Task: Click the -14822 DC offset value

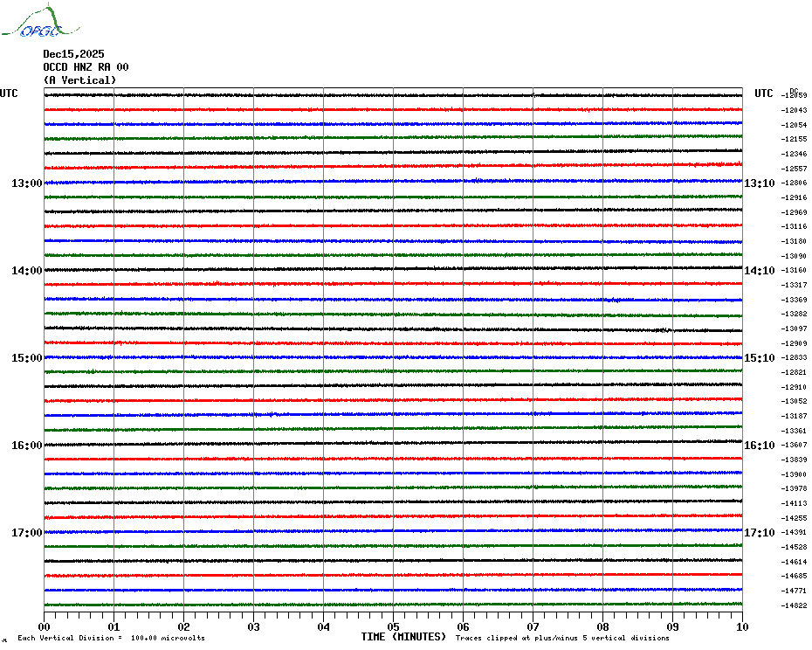Action: coord(795,605)
